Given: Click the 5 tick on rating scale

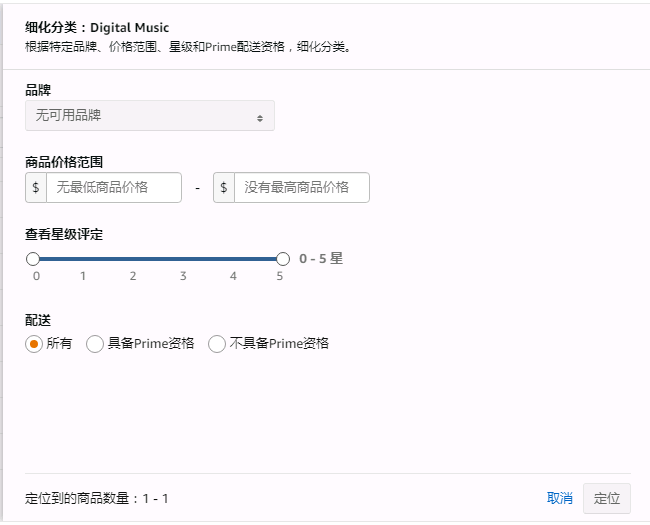Looking at the screenshot, I should [x=280, y=276].
